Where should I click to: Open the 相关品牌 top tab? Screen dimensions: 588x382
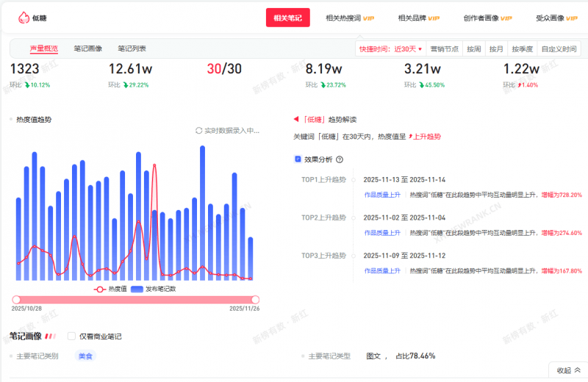[x=419, y=18]
